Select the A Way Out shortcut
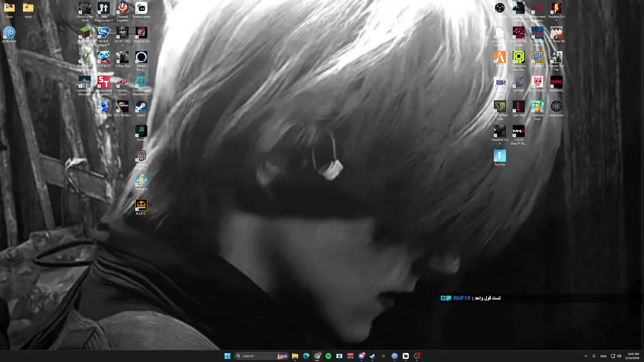 [x=122, y=60]
